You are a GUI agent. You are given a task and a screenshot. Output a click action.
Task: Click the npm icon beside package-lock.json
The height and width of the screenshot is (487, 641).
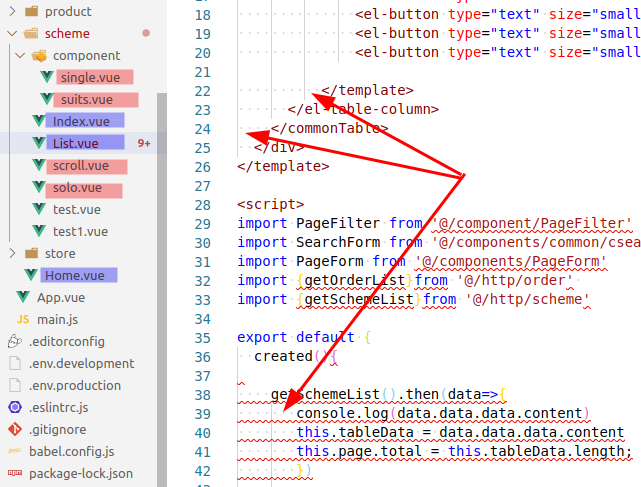(14, 473)
